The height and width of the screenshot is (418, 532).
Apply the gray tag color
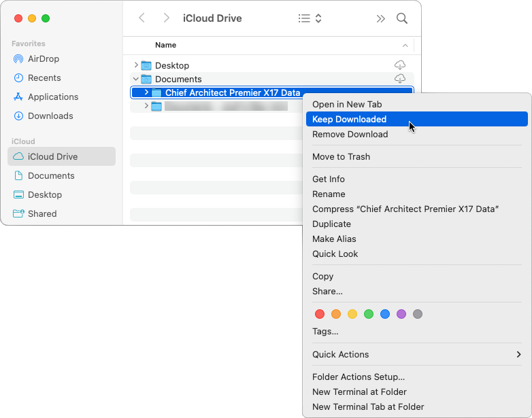(x=418, y=314)
